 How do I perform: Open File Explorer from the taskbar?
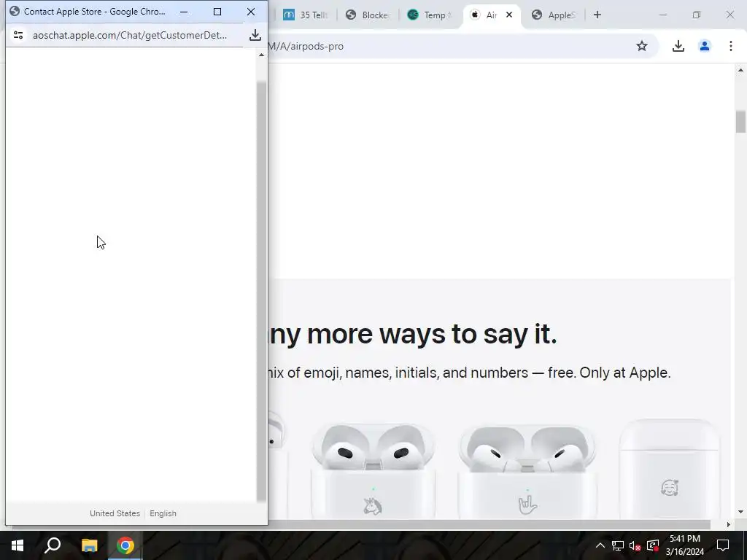pyautogui.click(x=89, y=545)
